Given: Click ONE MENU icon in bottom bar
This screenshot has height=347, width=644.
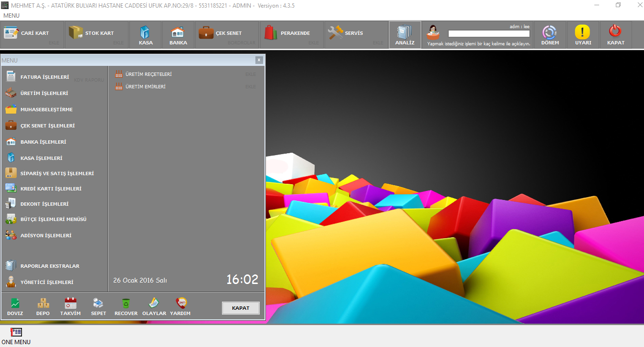Looking at the screenshot, I should click(16, 332).
